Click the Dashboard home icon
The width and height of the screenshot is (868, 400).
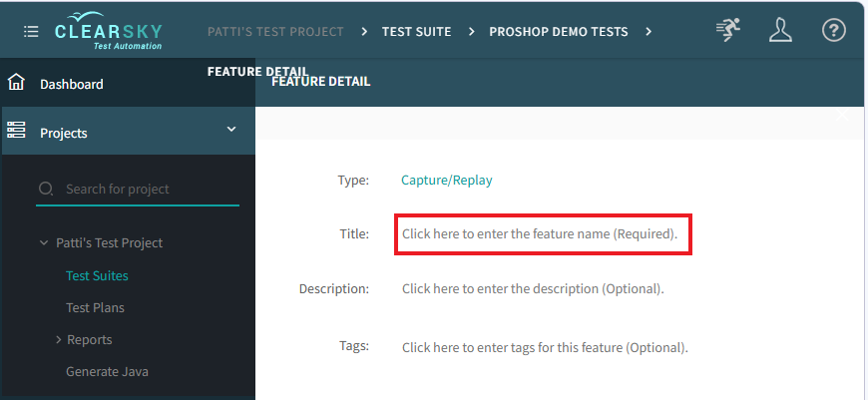(17, 83)
